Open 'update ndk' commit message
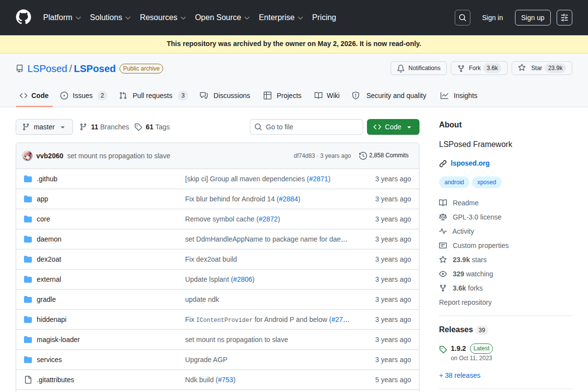The height and width of the screenshot is (392, 588). click(x=202, y=299)
